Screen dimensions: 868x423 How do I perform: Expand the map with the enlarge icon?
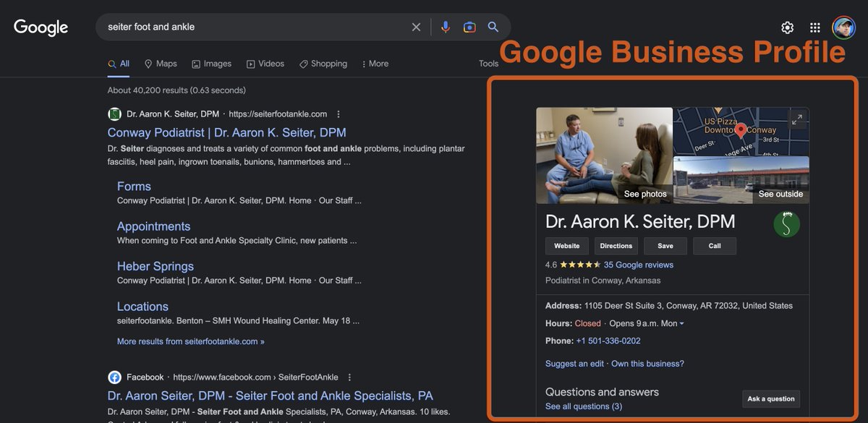coord(797,120)
